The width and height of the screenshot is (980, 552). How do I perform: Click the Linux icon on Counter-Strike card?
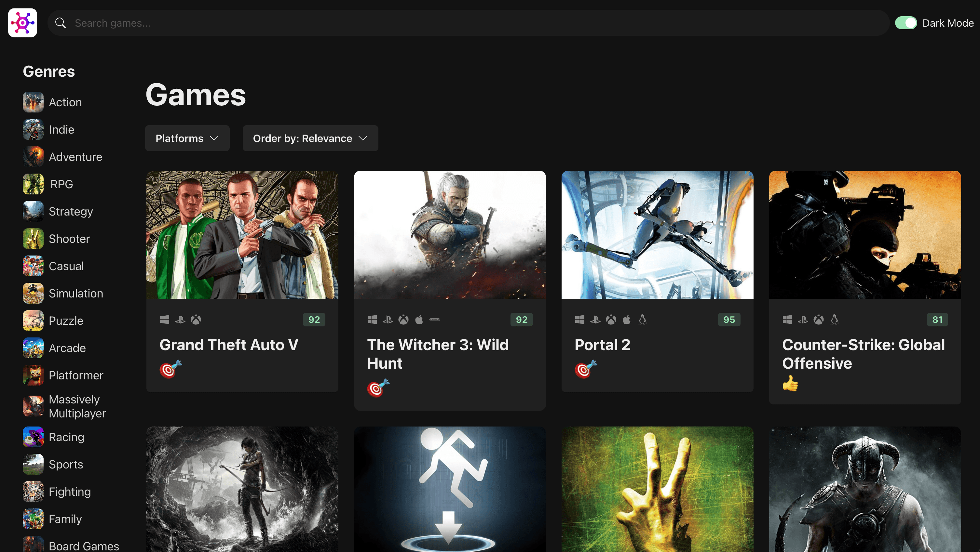click(x=834, y=320)
